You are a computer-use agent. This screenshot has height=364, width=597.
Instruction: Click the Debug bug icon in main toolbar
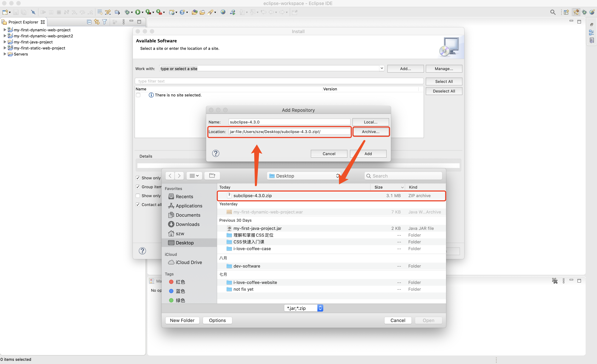click(127, 12)
